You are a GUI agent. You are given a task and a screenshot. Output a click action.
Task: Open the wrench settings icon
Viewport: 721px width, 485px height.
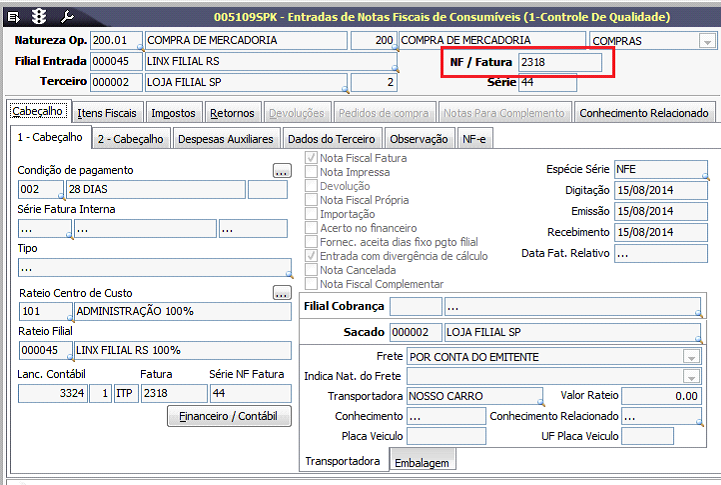click(x=68, y=16)
